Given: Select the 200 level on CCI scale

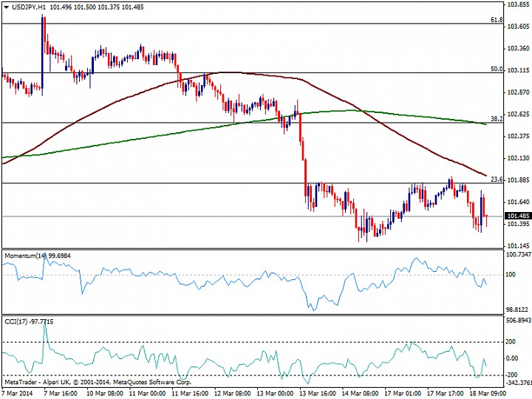Looking at the screenshot, I should tap(511, 341).
